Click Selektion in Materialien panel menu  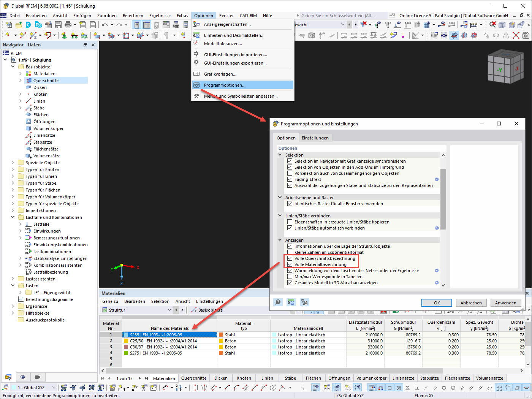click(x=160, y=301)
